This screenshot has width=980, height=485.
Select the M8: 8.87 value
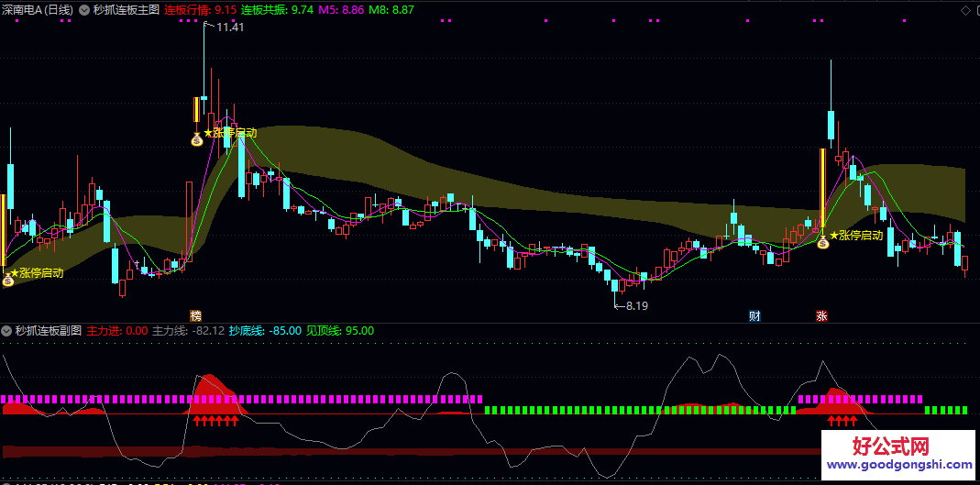tap(391, 10)
